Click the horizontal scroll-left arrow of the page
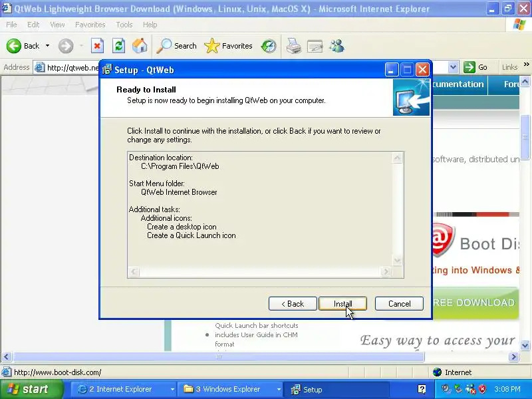532x399 pixels. pyautogui.click(x=7, y=356)
